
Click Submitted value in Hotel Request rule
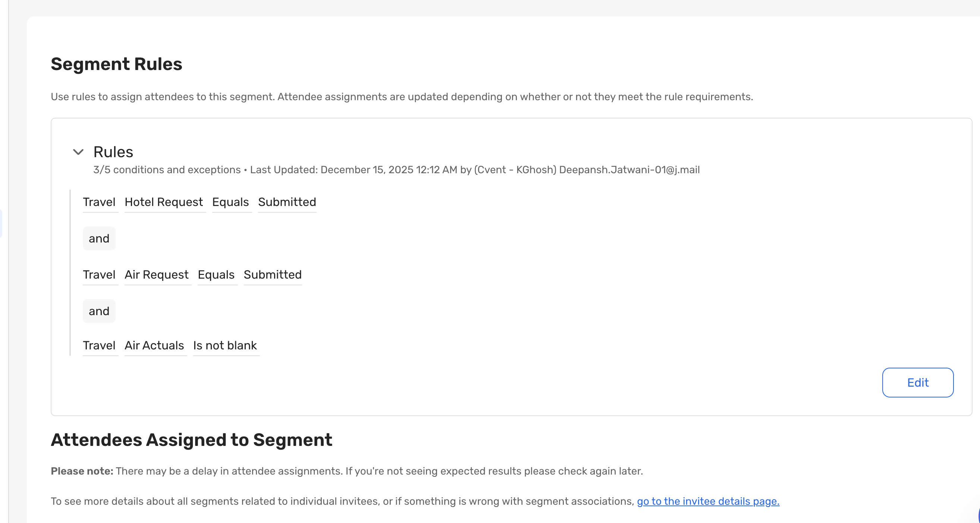(x=287, y=202)
